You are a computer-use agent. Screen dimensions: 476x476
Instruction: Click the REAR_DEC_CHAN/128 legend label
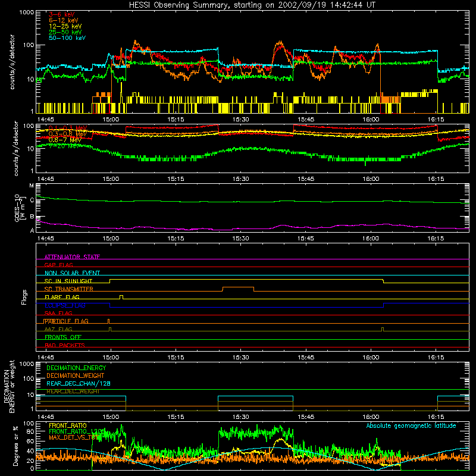click(79, 383)
